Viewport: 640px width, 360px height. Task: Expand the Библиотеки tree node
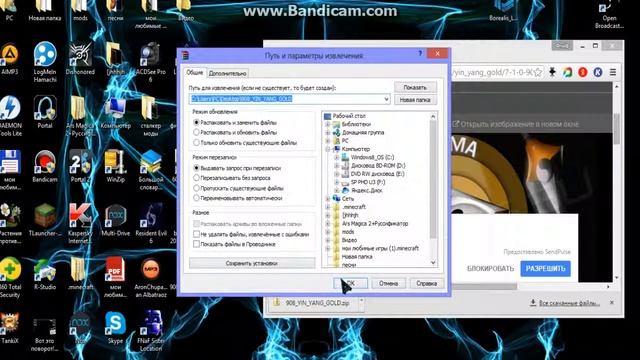click(328, 124)
